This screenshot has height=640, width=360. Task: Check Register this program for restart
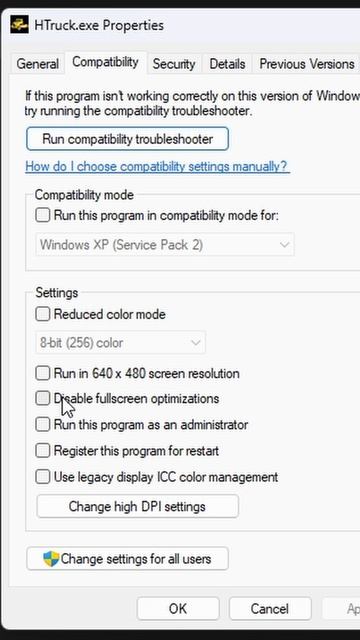[x=42, y=451]
